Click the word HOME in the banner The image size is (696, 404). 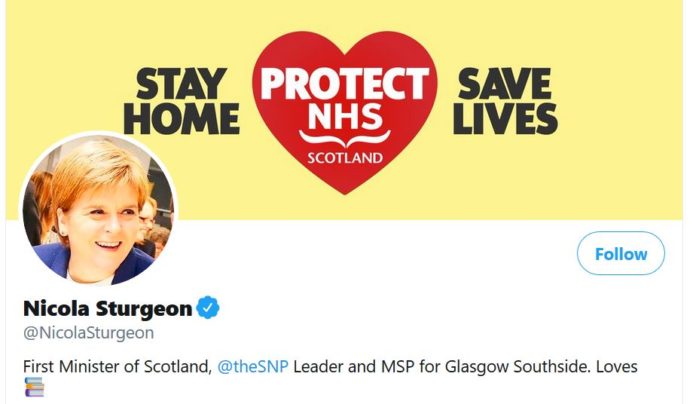click(x=182, y=118)
